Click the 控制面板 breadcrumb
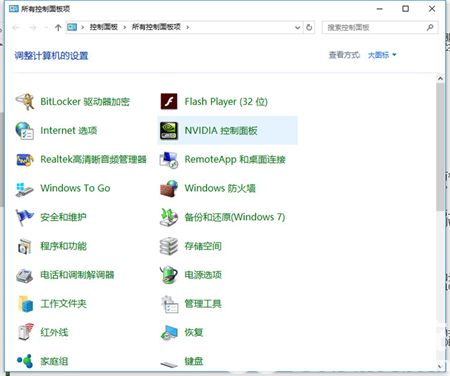 (x=104, y=27)
